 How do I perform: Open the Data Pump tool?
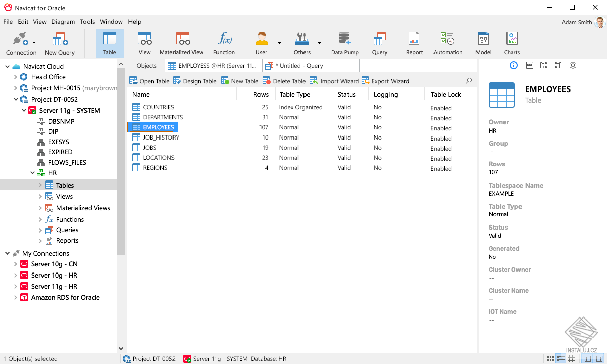[345, 43]
